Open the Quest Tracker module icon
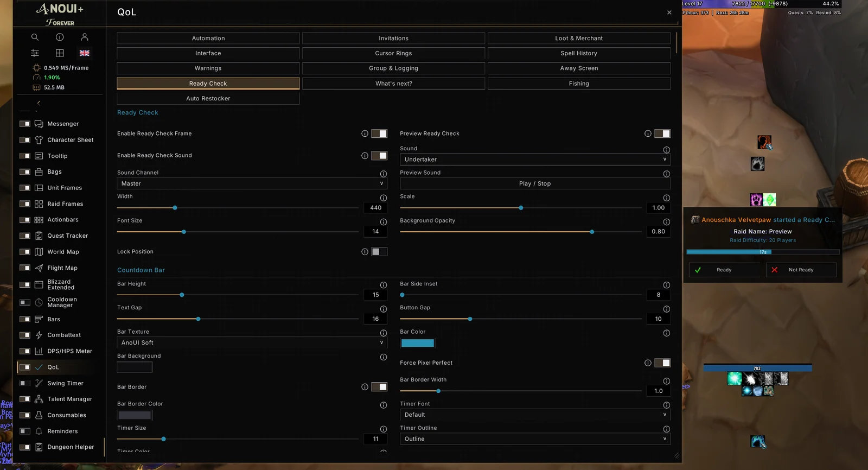The height and width of the screenshot is (470, 868). pyautogui.click(x=39, y=236)
